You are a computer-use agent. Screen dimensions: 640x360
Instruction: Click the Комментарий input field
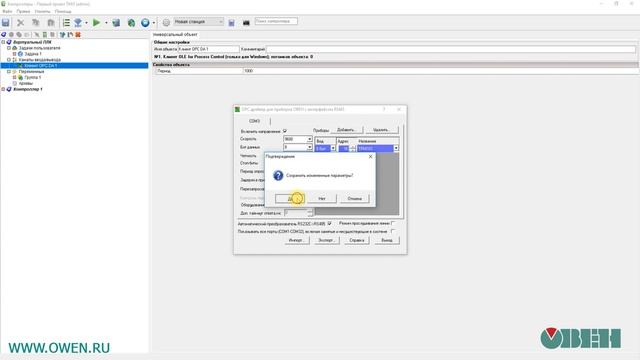pyautogui.click(x=451, y=49)
